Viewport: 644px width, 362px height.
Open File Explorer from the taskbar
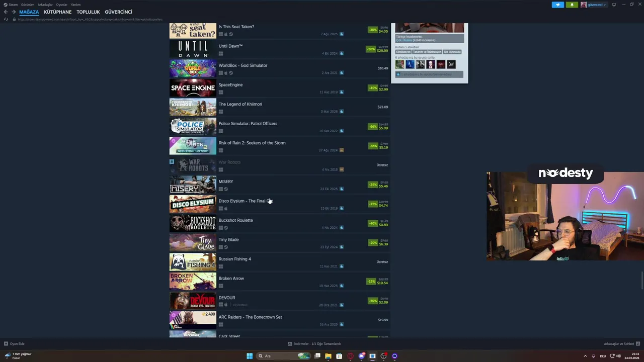(329, 356)
